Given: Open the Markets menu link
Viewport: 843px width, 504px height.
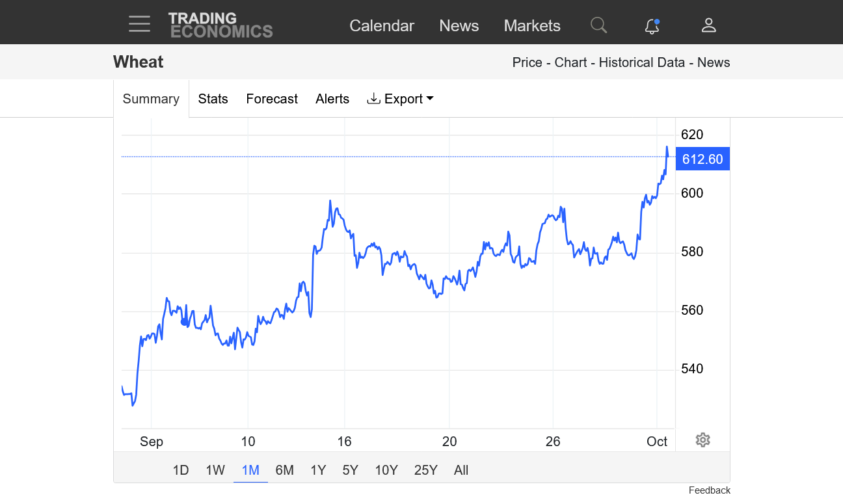Looking at the screenshot, I should click(532, 26).
